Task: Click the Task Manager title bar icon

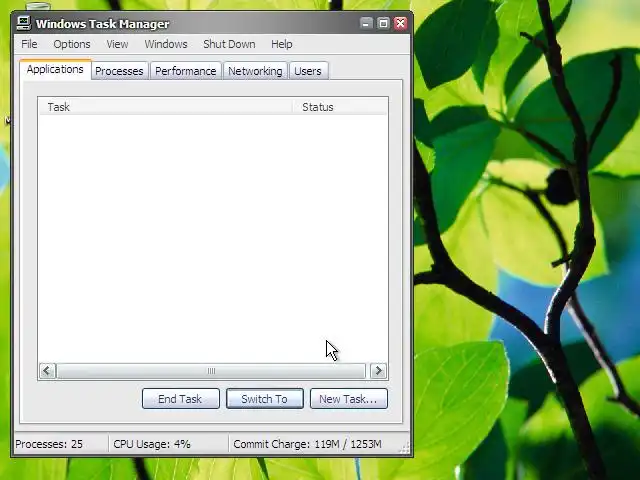Action: coord(24,23)
